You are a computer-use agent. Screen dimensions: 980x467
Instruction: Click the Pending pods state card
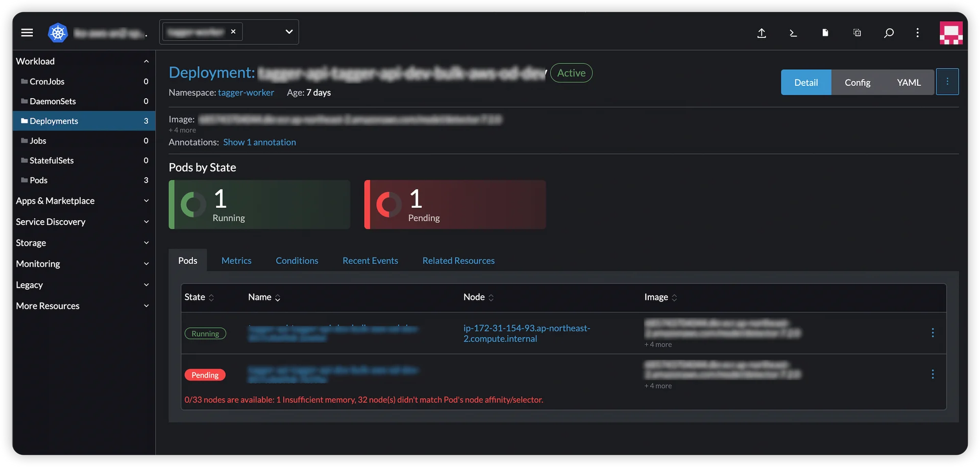coord(455,204)
